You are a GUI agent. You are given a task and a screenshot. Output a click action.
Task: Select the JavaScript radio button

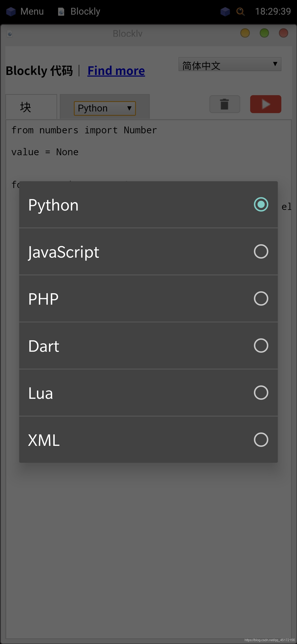click(261, 251)
